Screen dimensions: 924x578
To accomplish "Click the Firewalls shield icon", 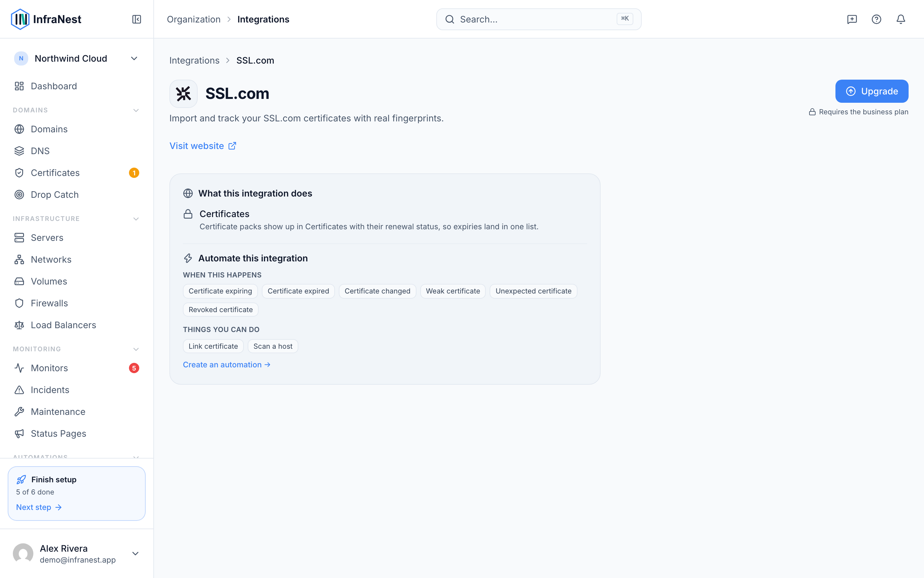I will (19, 303).
